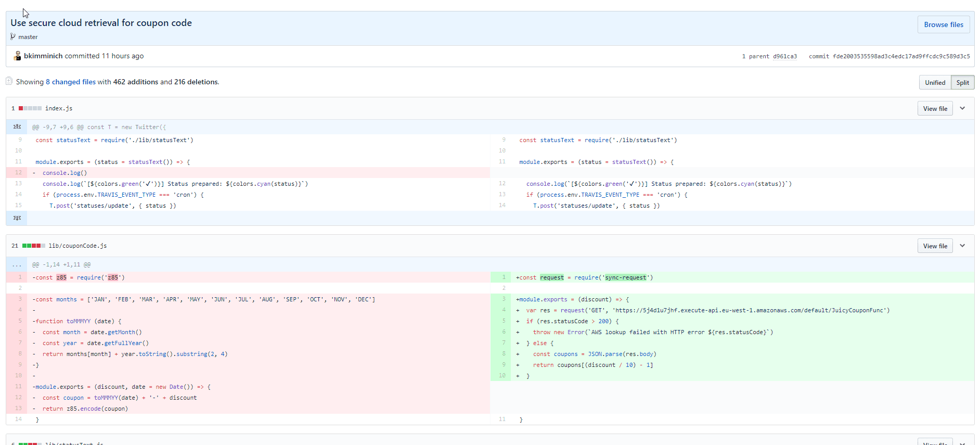Click deleted line requiring 'z85'

(259, 277)
